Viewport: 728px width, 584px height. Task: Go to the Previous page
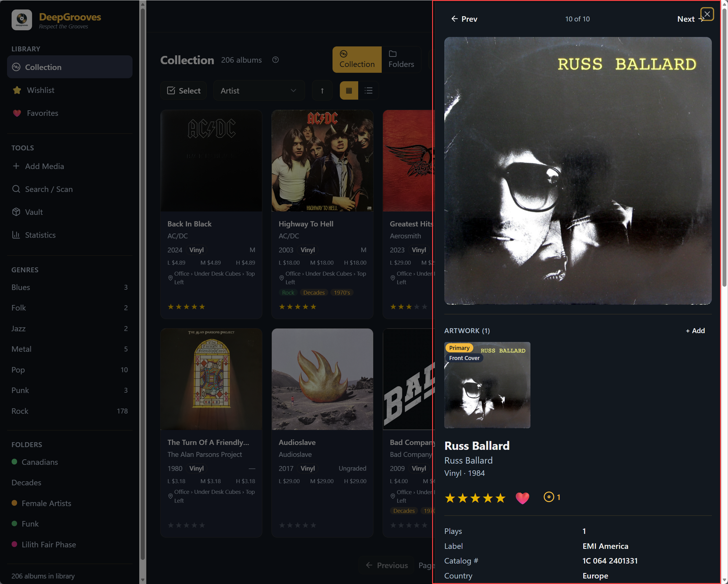click(387, 565)
